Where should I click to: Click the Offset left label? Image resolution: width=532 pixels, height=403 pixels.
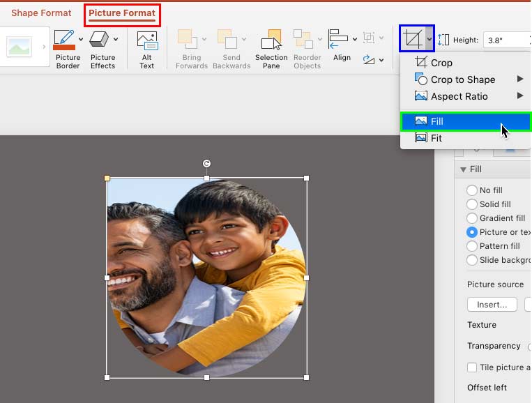click(487, 388)
